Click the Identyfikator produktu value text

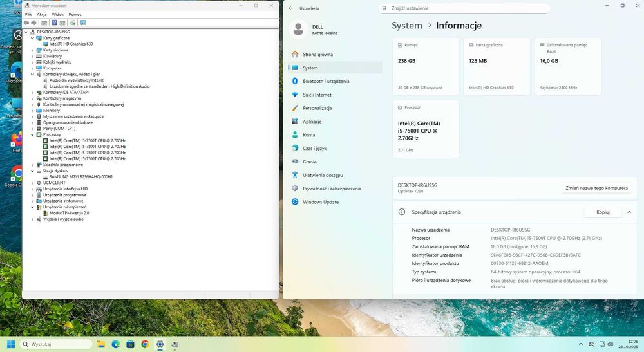coord(519,263)
